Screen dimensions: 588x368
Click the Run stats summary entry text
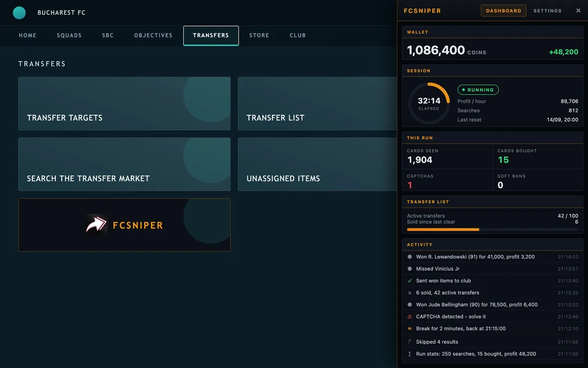pyautogui.click(x=476, y=354)
